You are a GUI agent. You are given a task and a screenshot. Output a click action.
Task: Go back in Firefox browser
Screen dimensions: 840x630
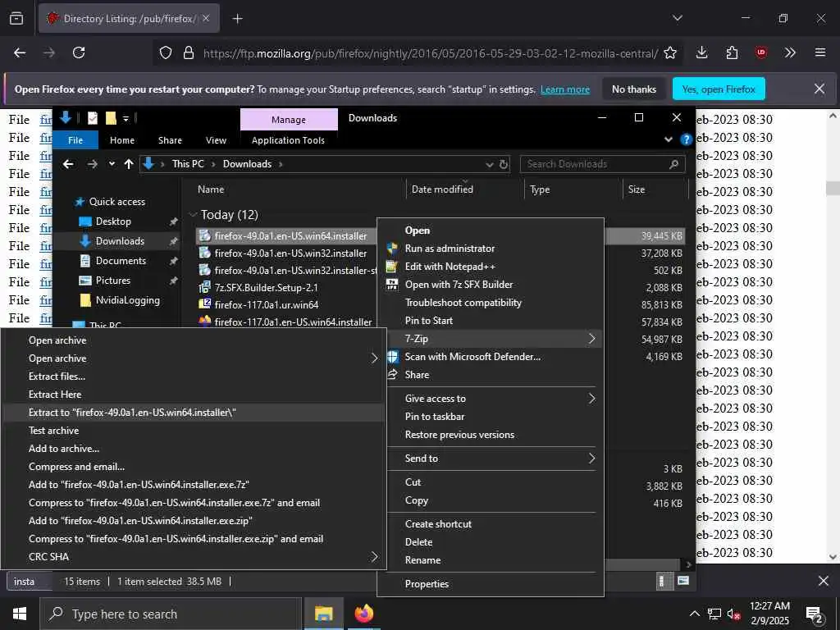click(20, 52)
